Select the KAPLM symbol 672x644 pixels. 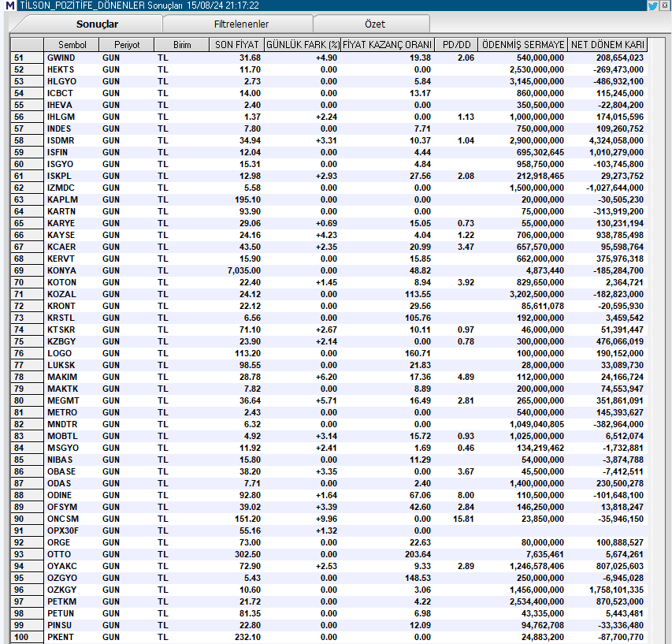62,199
